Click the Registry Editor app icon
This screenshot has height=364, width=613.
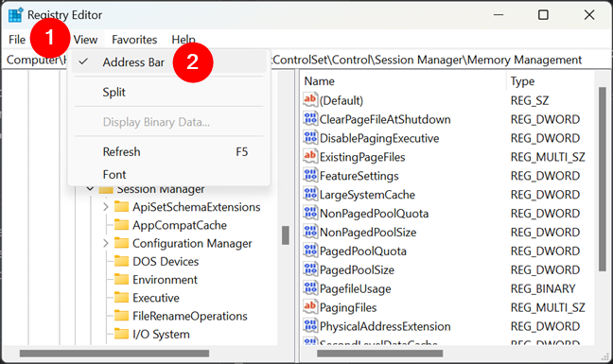coord(16,15)
